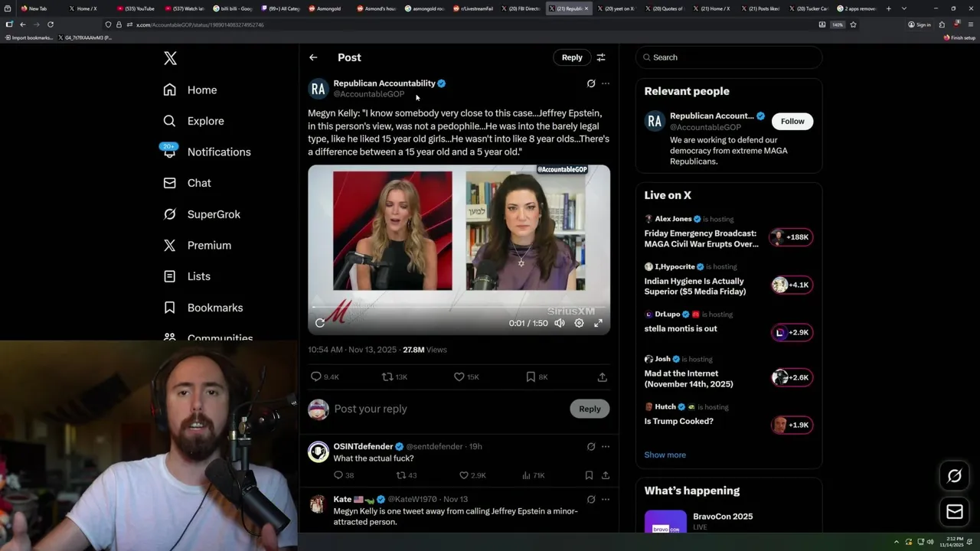The width and height of the screenshot is (980, 551).
Task: Open SuperGrok from the sidebar
Action: tap(202, 214)
